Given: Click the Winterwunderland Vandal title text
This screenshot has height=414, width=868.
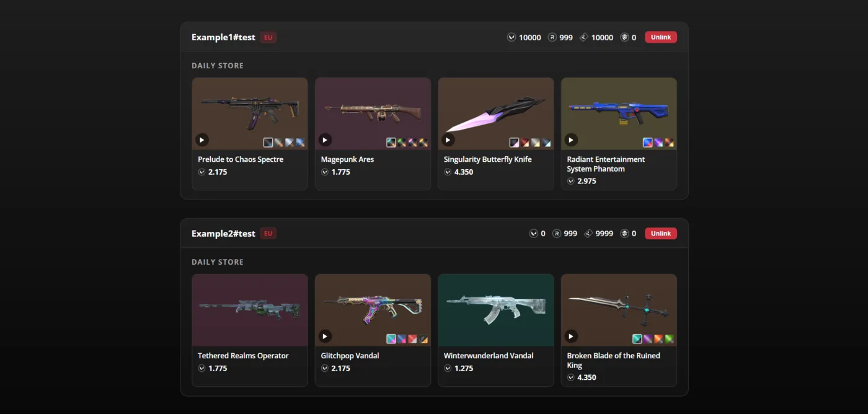Looking at the screenshot, I should point(489,356).
